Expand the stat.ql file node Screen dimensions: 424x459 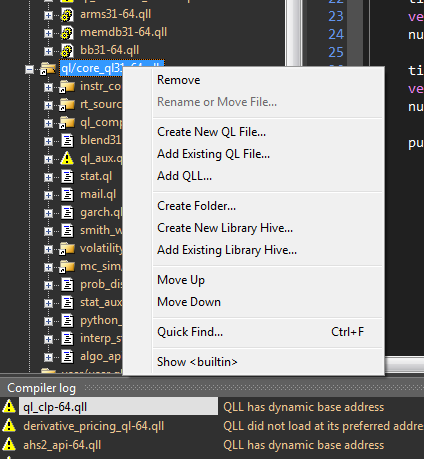[48, 177]
